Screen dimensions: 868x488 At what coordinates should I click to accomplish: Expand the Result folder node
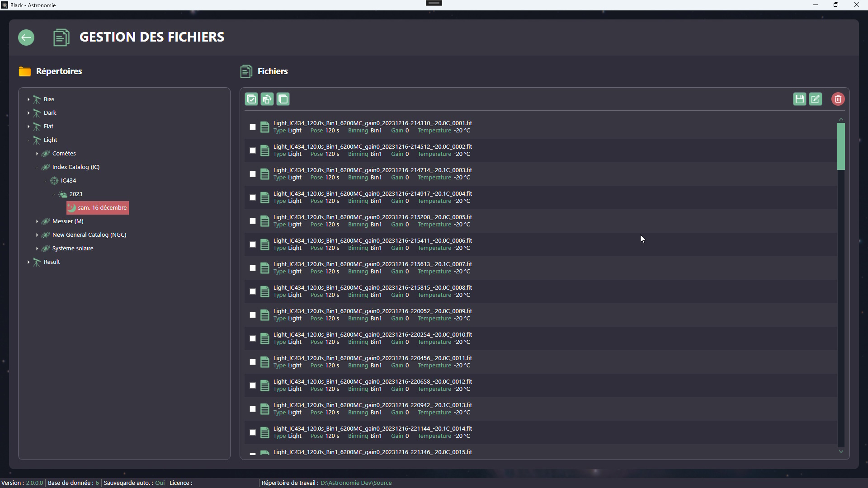click(28, 262)
